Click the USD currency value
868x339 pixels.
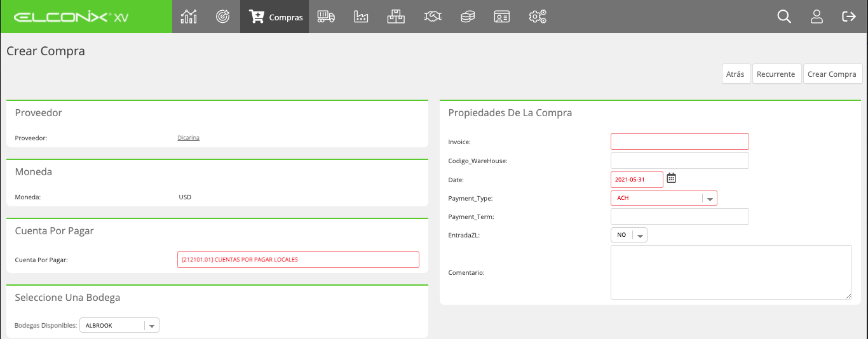pos(185,197)
